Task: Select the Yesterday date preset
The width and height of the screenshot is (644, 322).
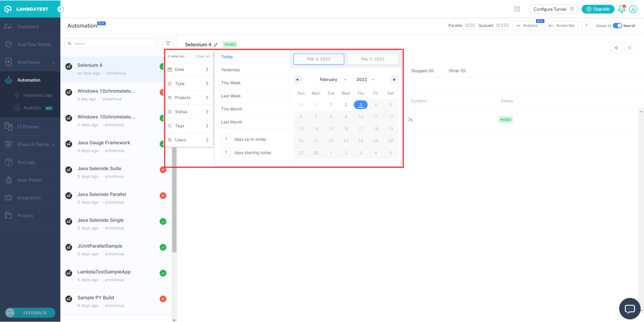Action: pyautogui.click(x=252, y=70)
